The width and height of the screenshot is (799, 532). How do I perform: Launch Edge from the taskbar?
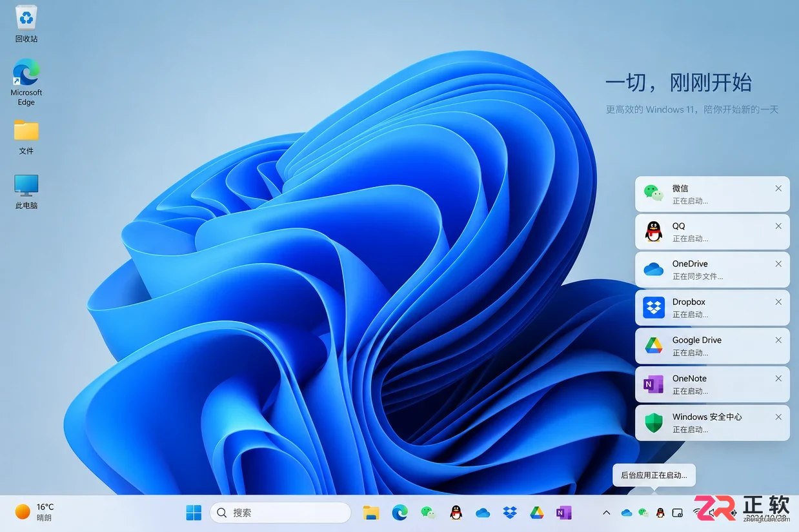(400, 513)
